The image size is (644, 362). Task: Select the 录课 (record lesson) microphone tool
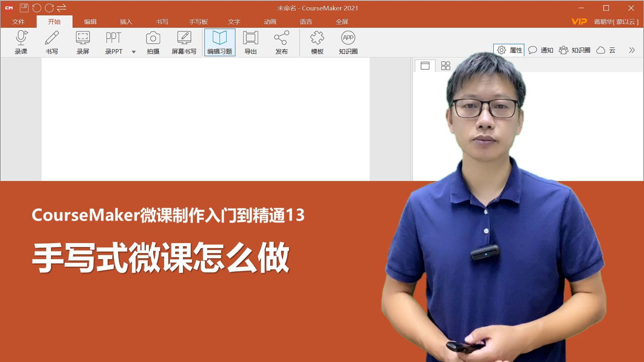tap(21, 42)
